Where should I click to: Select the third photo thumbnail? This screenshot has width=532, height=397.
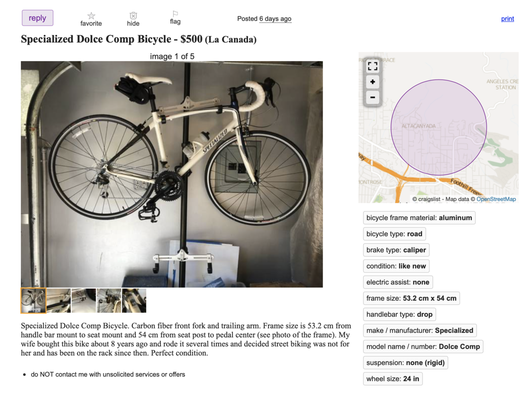84,300
